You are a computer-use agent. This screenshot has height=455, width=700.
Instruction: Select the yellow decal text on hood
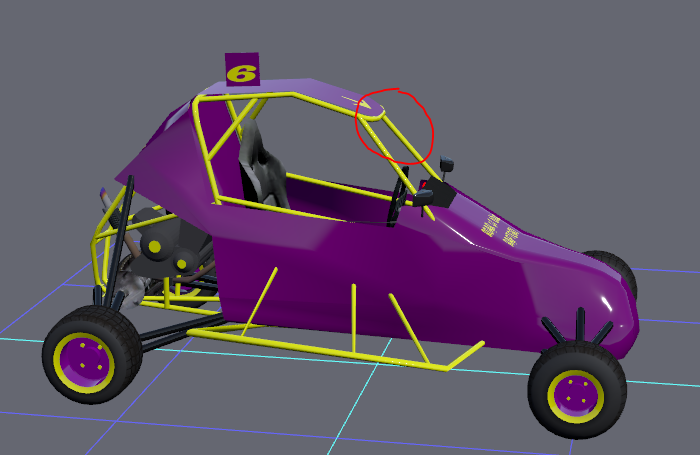pos(499,230)
